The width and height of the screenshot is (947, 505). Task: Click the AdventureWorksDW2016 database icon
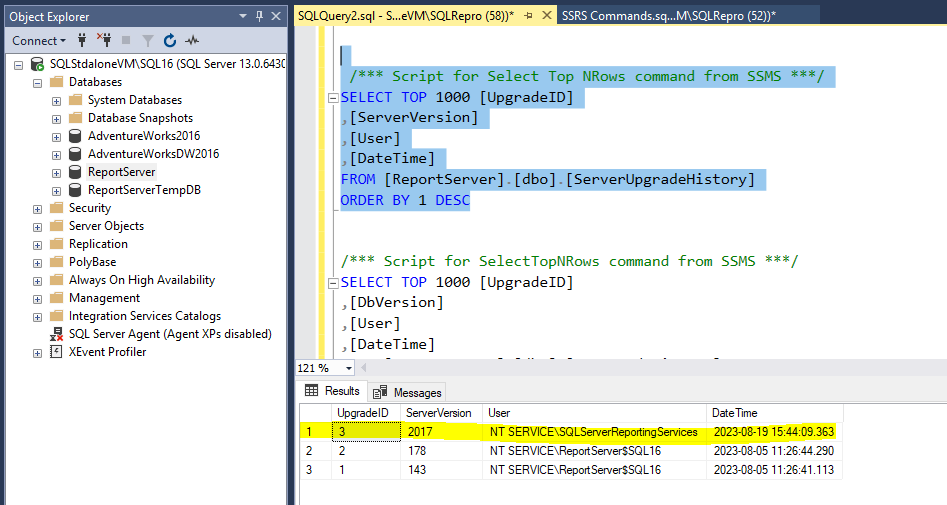coord(75,154)
